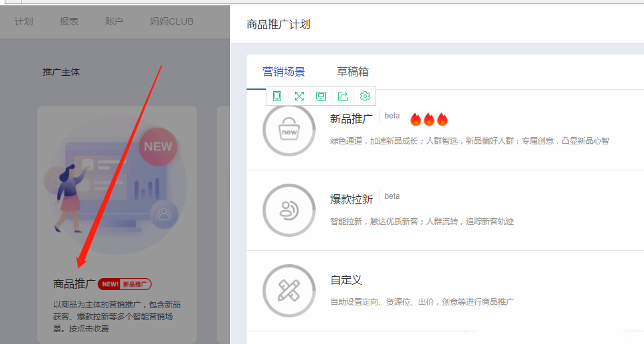
Task: Open the 报表 menu item
Action: (x=69, y=21)
